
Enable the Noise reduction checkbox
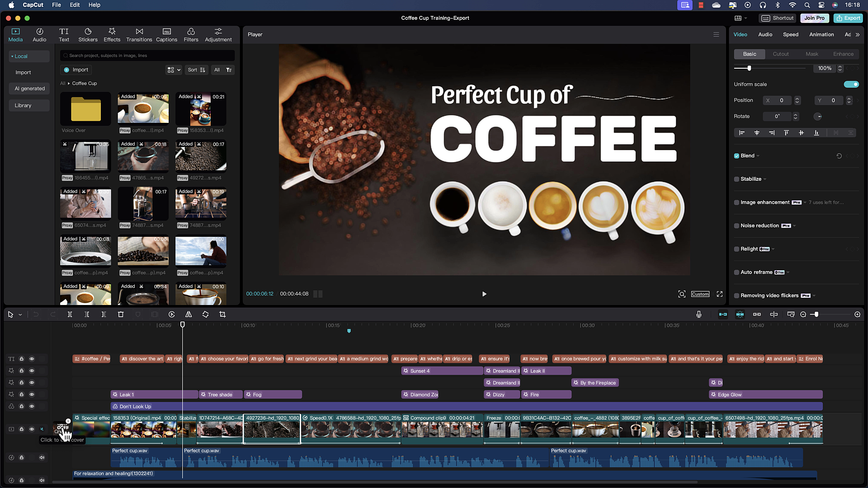(x=736, y=226)
